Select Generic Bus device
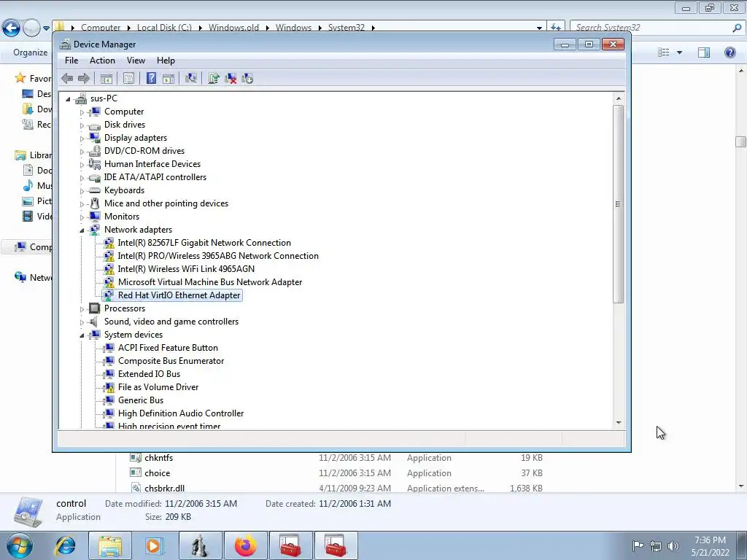This screenshot has width=747, height=560. [x=141, y=400]
